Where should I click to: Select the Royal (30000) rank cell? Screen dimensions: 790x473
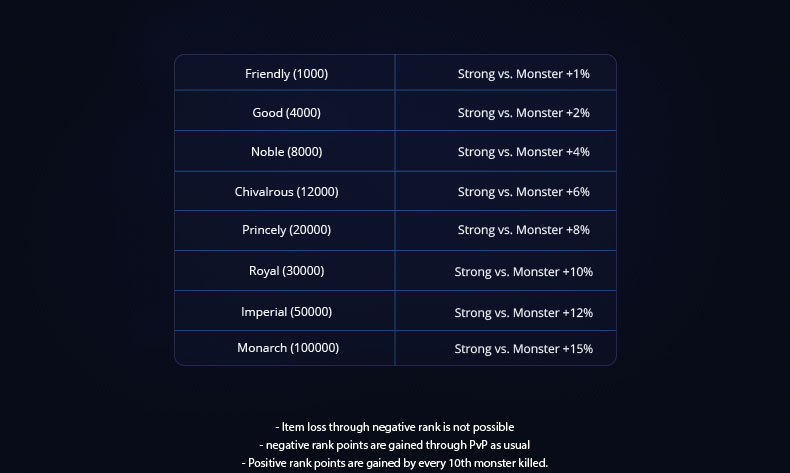click(286, 271)
